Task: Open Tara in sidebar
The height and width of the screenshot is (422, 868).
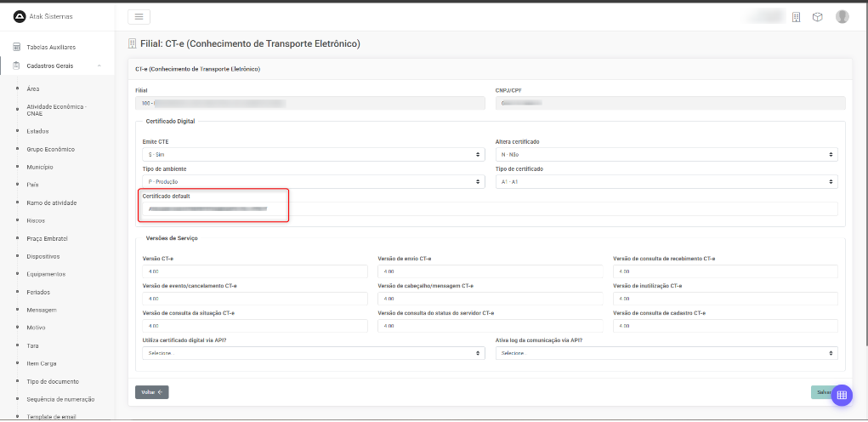Action: pyautogui.click(x=32, y=345)
